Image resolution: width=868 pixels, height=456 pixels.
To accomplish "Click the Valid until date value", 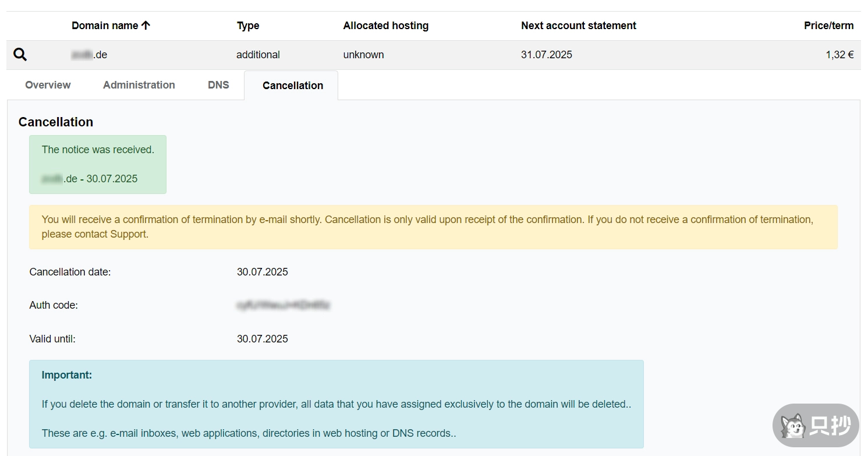I will (x=262, y=339).
